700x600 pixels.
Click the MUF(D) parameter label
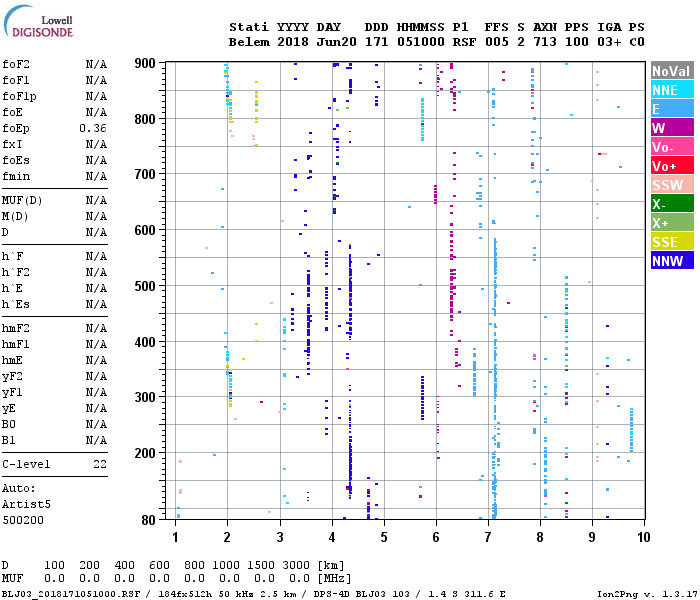pyautogui.click(x=22, y=200)
